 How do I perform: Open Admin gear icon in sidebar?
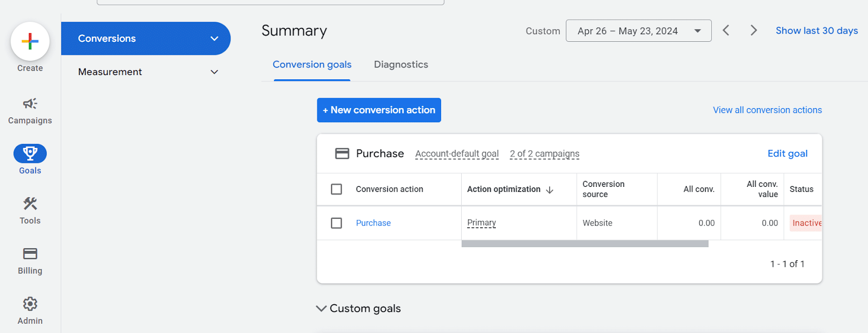[30, 304]
